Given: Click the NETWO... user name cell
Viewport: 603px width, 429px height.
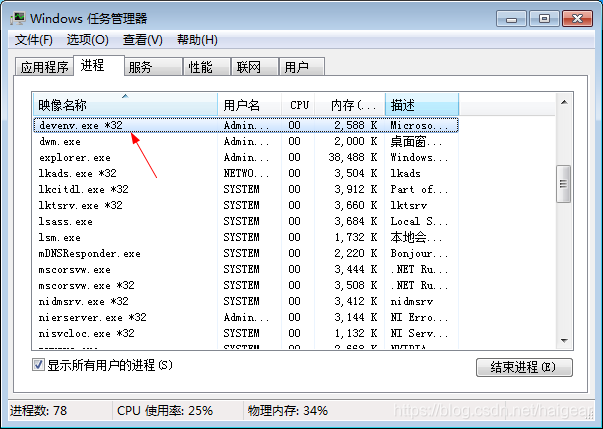Looking at the screenshot, I should click(x=246, y=173).
